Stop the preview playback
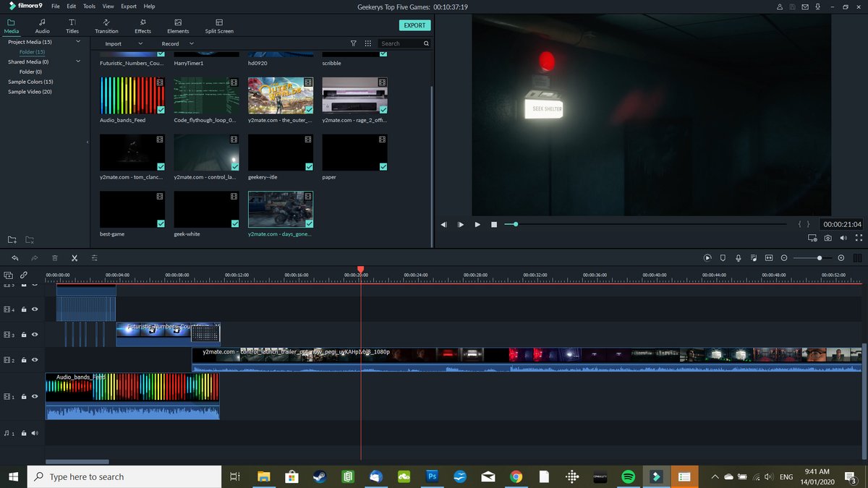 (494, 225)
